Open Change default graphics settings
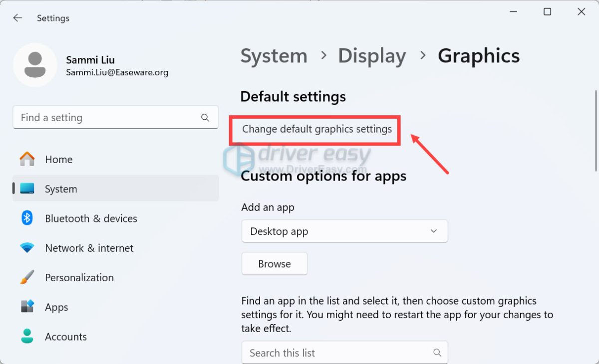This screenshot has height=364, width=599. click(315, 129)
